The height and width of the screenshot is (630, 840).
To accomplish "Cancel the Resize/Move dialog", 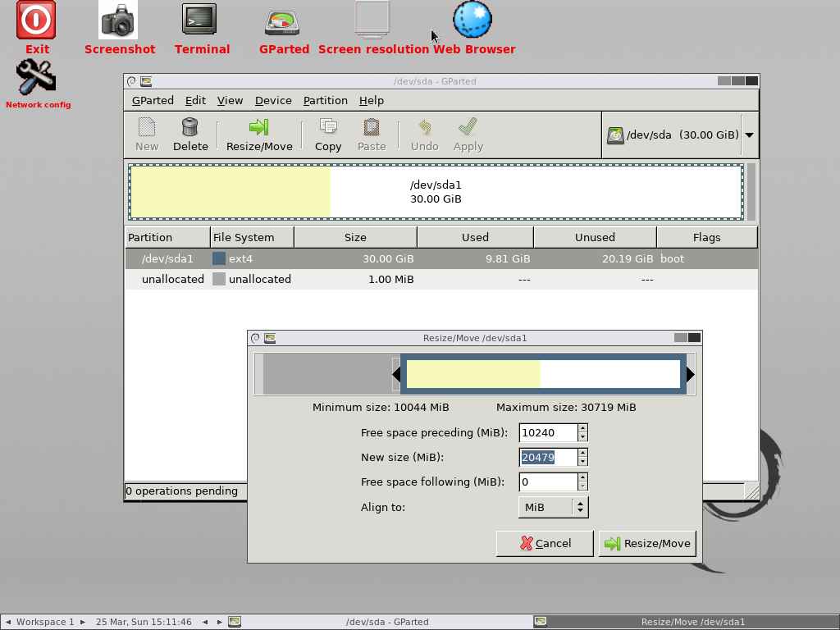I will pyautogui.click(x=544, y=543).
